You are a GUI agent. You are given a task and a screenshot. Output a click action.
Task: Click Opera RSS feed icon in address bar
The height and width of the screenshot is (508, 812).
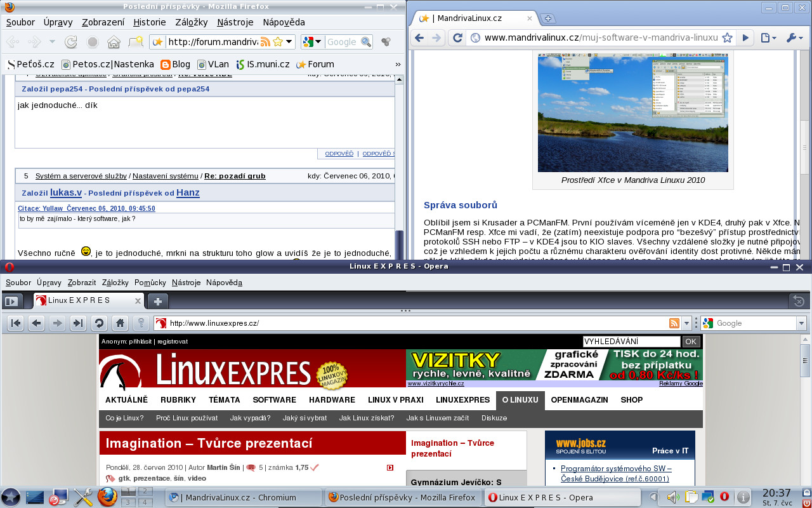pos(674,323)
